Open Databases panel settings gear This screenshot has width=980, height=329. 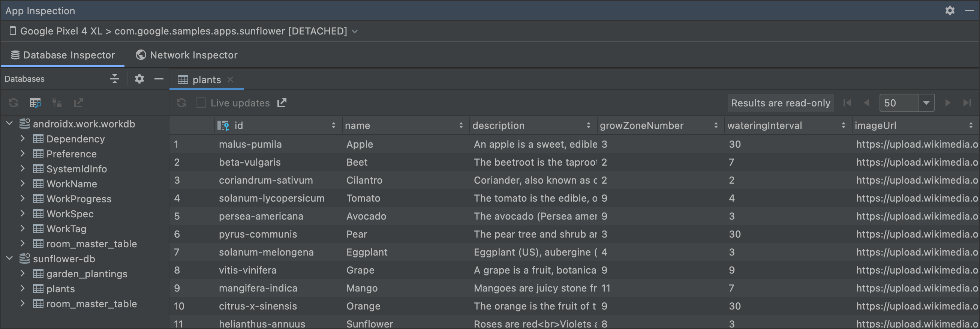click(x=139, y=79)
